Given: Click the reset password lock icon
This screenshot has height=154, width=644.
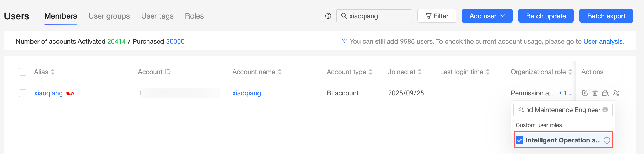Looking at the screenshot, I should point(605,93).
